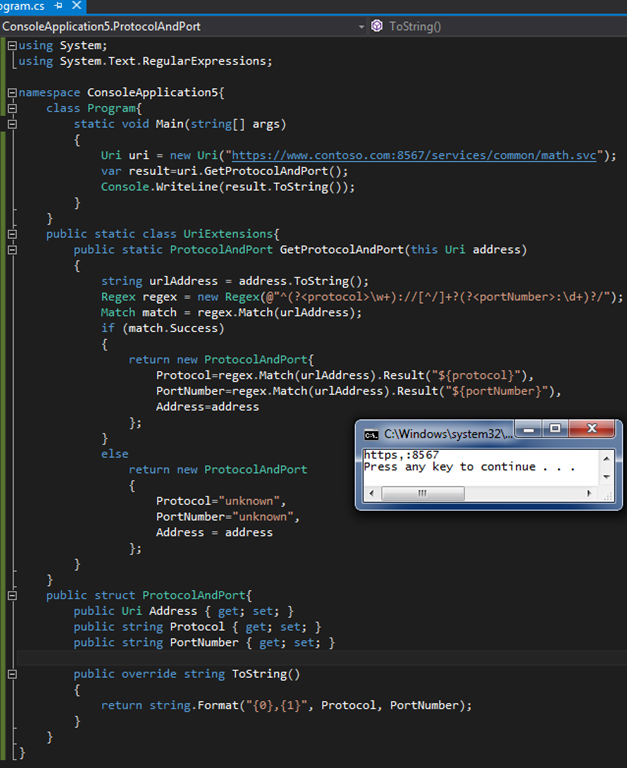
Task: Click the pin icon on Program.cs tab
Action: pyautogui.click(x=58, y=5)
